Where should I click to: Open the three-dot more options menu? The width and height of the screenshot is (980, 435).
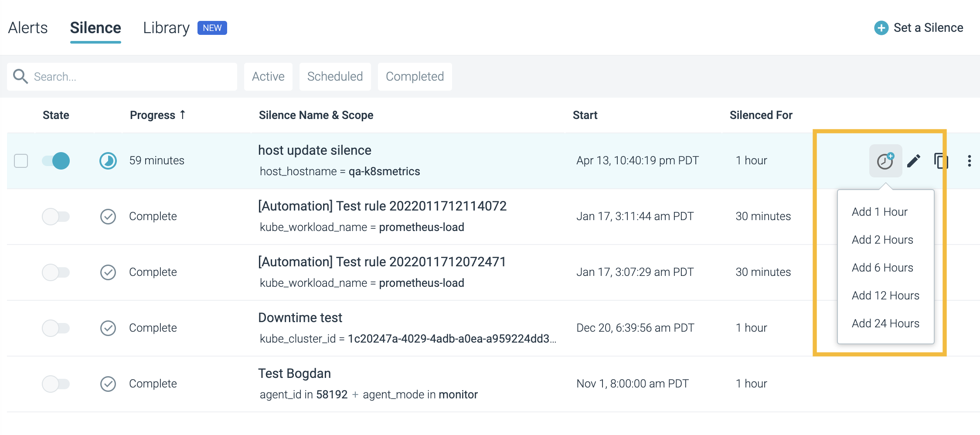pos(969,161)
